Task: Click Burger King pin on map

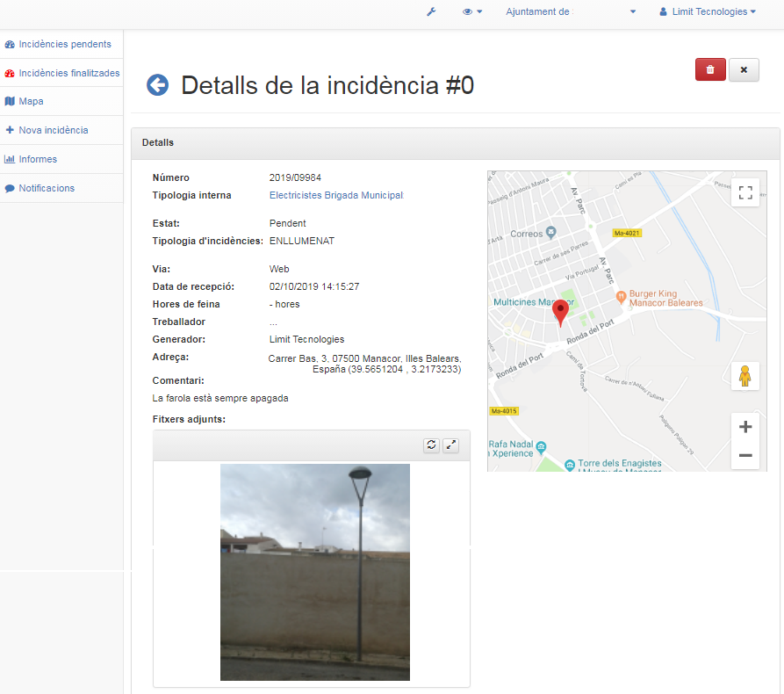Action: point(621,296)
